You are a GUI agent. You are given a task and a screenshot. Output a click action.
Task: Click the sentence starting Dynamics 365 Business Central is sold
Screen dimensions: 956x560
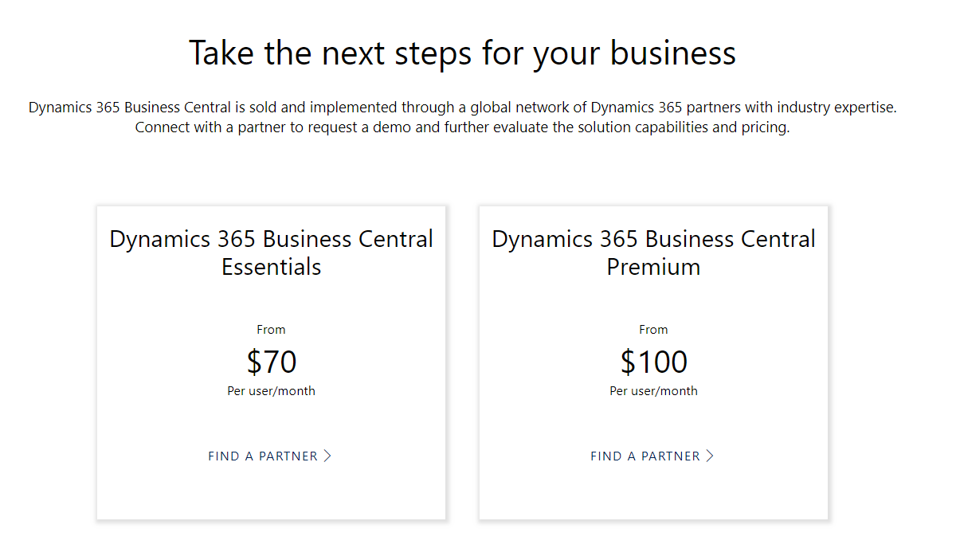[462, 108]
